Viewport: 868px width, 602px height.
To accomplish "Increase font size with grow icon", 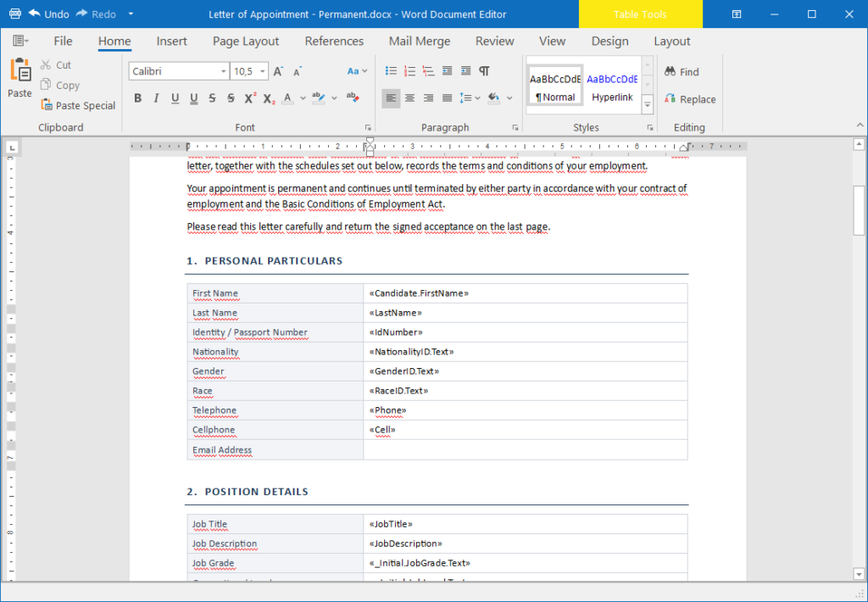I will tap(278, 71).
